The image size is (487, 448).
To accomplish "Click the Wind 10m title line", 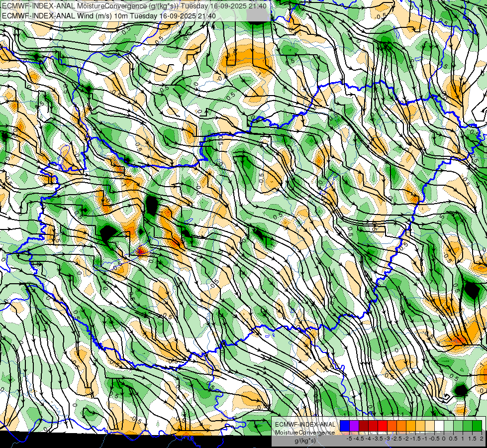I will [x=109, y=15].
